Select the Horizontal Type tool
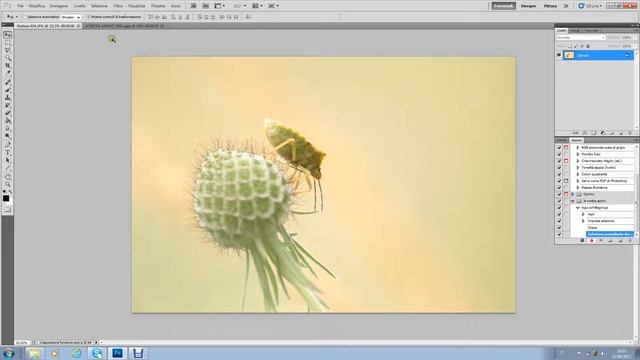Viewport: 640px width, 360px height. coord(7,153)
